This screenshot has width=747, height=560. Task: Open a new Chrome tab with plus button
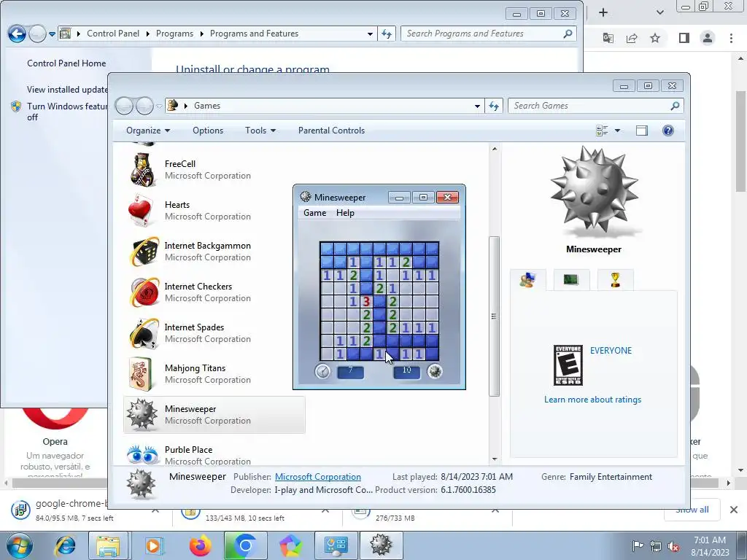(x=603, y=12)
